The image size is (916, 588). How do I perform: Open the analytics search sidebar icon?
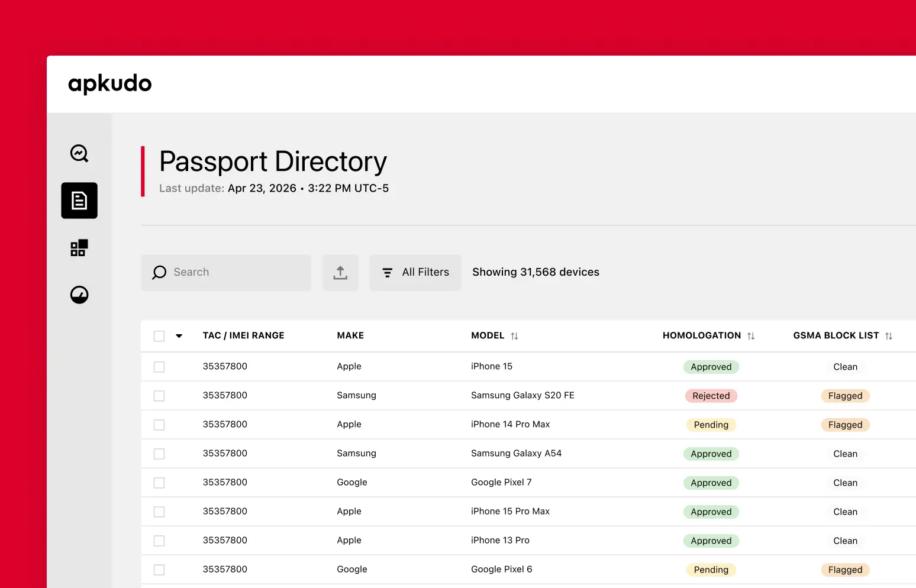tap(79, 153)
